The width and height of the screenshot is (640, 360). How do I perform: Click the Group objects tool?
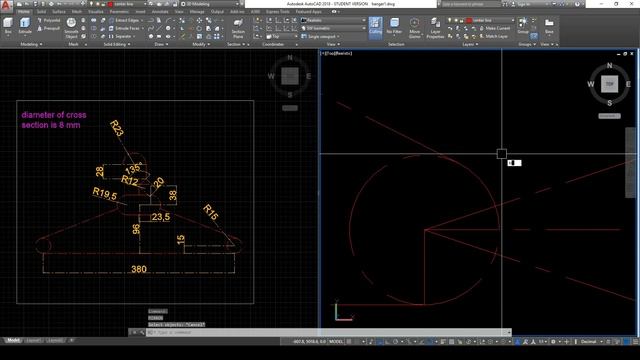click(523, 25)
